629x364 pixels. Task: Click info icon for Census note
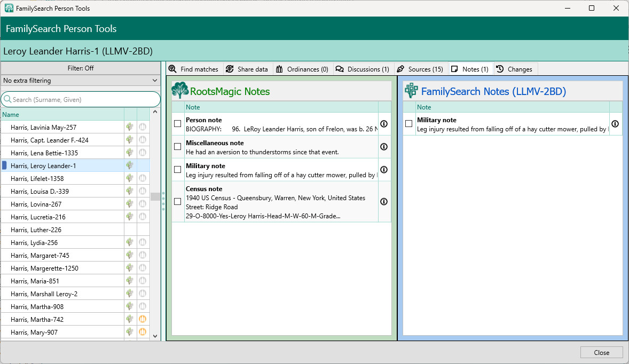tap(384, 202)
